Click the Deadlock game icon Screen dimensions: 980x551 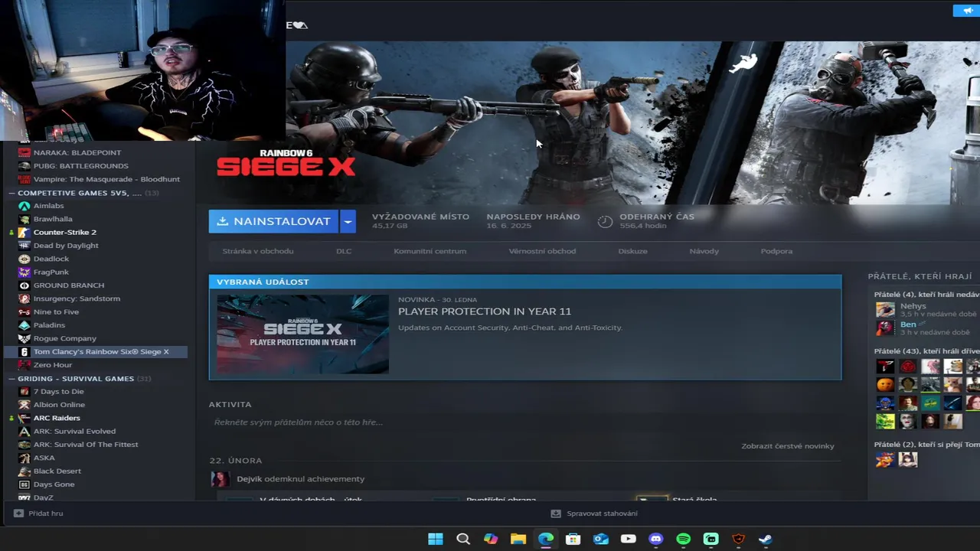pyautogui.click(x=24, y=259)
